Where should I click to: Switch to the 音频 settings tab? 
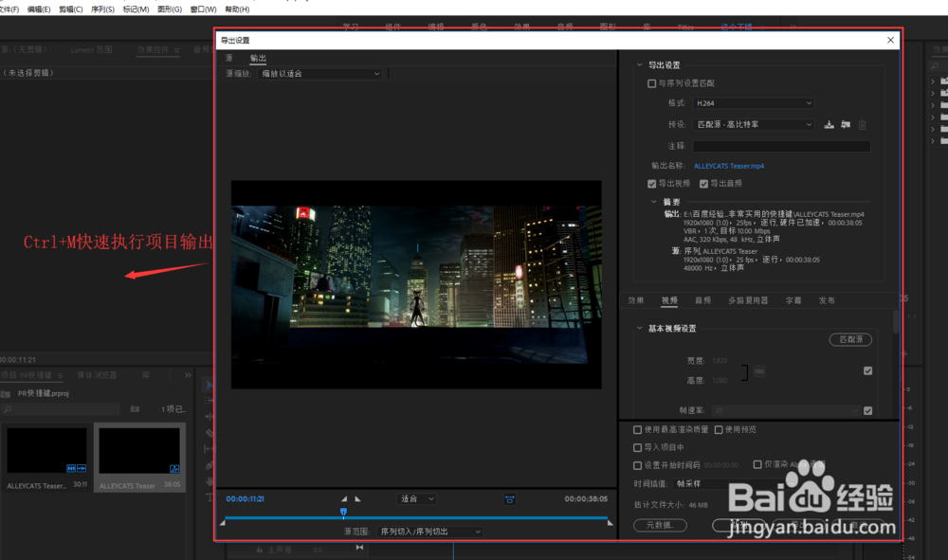tap(703, 300)
